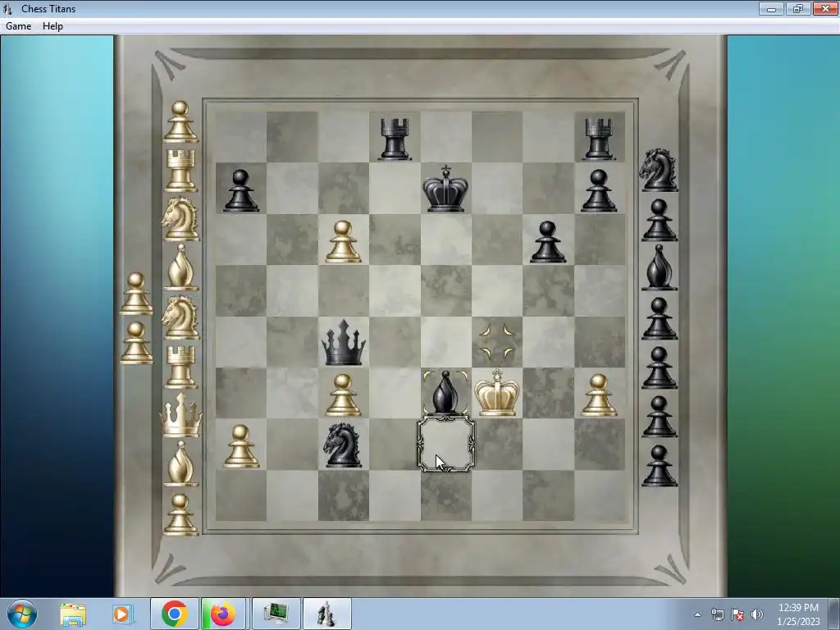Select the black knight on c2
This screenshot has height=630, width=840.
click(x=344, y=445)
